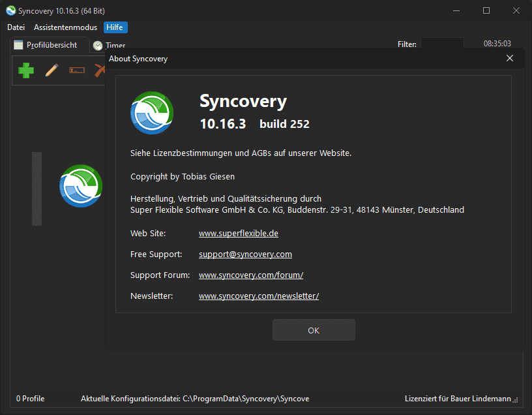The width and height of the screenshot is (532, 415).
Task: Click the Syncovery logo in About dialog
Action: [152, 113]
